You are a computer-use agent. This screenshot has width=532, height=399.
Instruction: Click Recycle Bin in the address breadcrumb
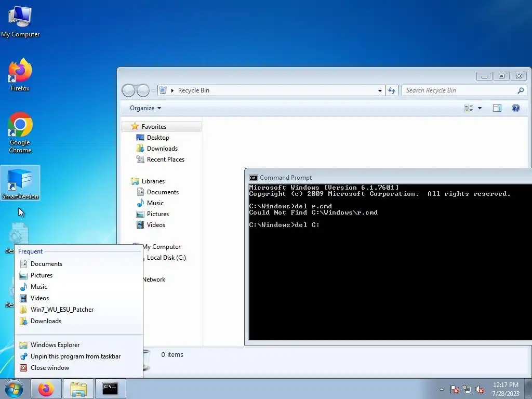pyautogui.click(x=193, y=90)
